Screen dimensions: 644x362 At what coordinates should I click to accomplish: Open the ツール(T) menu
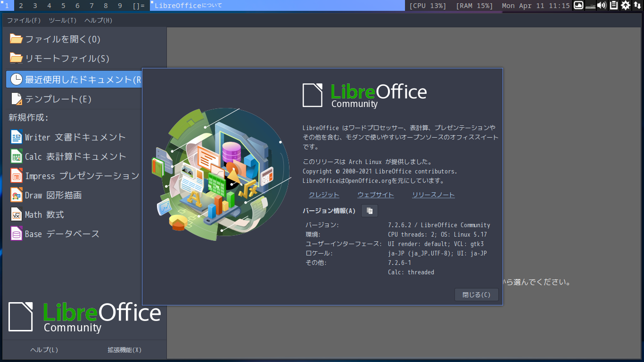pos(63,20)
